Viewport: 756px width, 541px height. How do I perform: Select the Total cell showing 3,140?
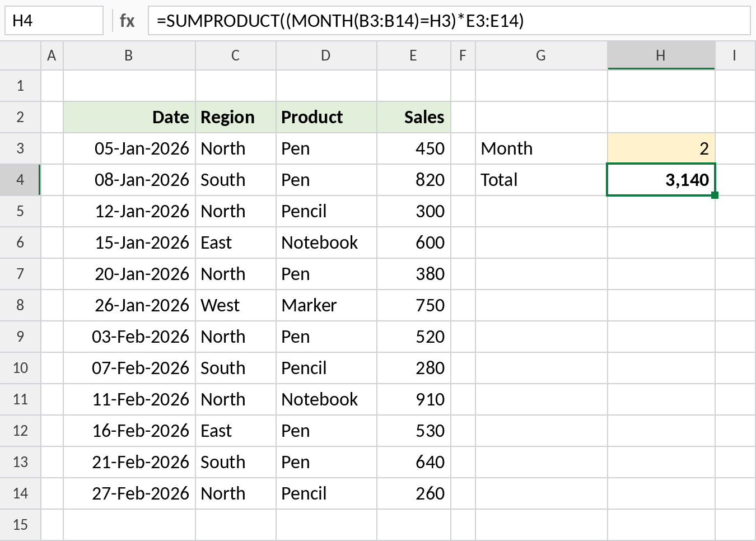661,180
